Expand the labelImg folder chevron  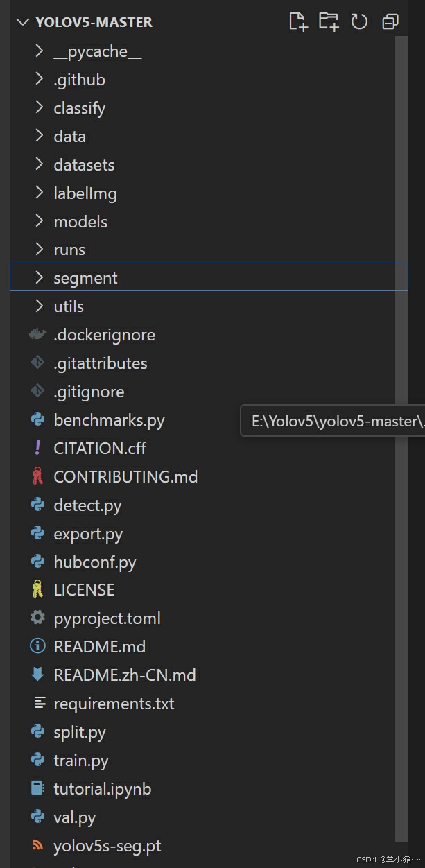[39, 193]
